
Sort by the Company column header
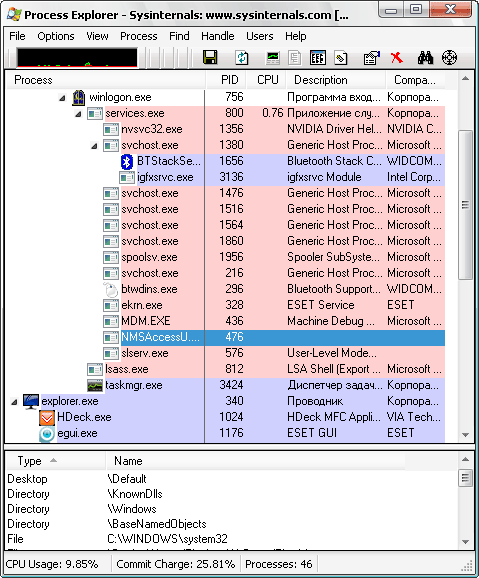point(415,80)
